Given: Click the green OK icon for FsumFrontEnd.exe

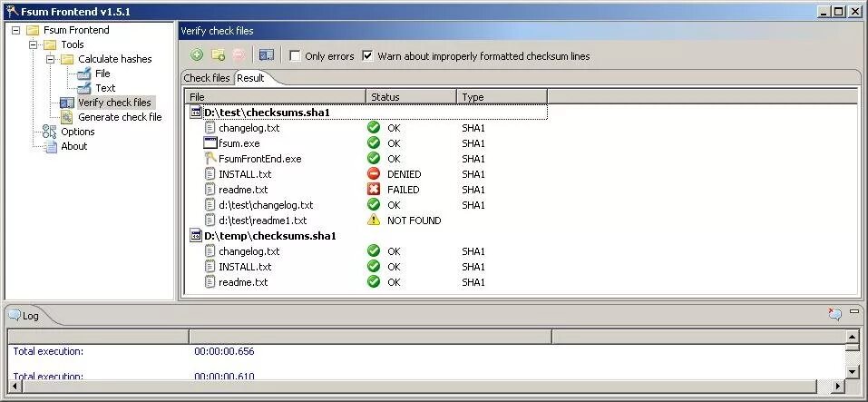Looking at the screenshot, I should tap(374, 159).
